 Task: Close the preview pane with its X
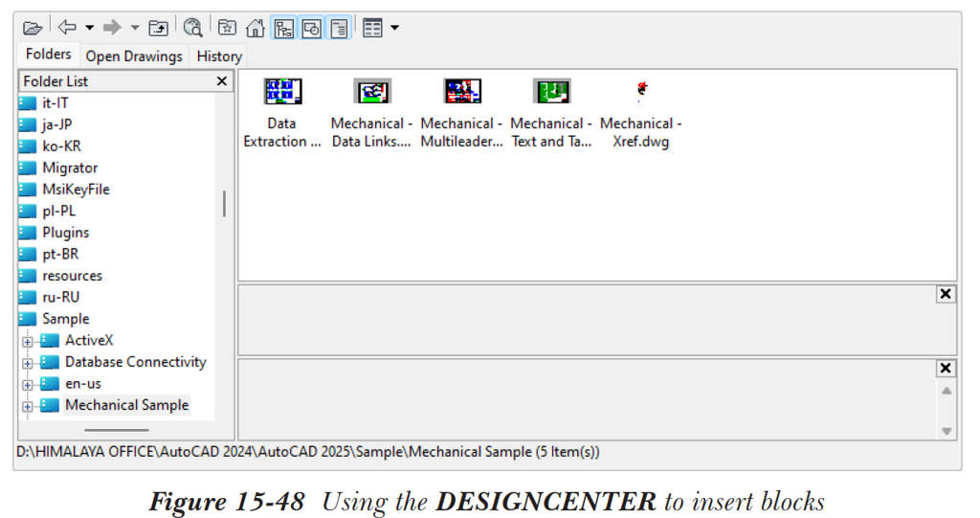(x=946, y=294)
